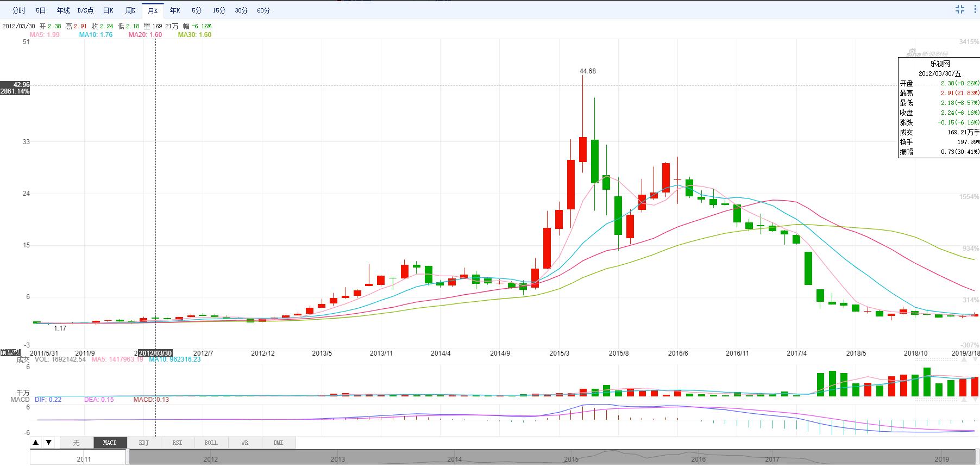Enable the BOLL indicator
Image resolution: width=980 pixels, height=466 pixels.
click(x=211, y=443)
